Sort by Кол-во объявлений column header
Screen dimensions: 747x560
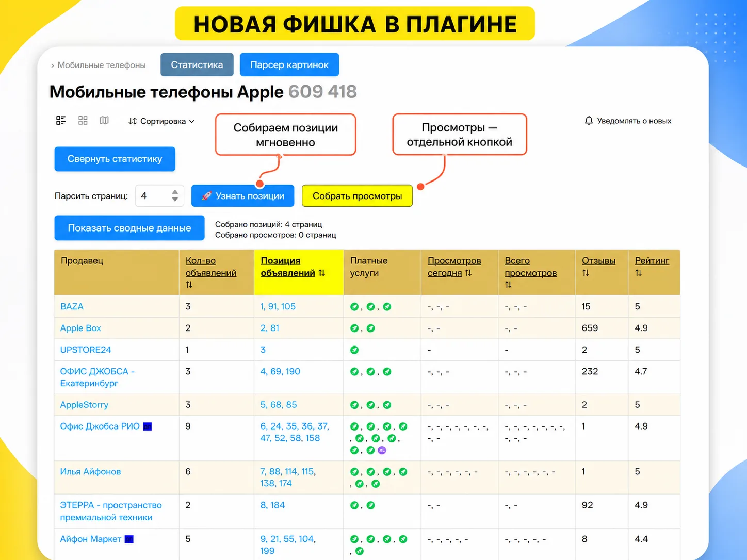(x=211, y=267)
